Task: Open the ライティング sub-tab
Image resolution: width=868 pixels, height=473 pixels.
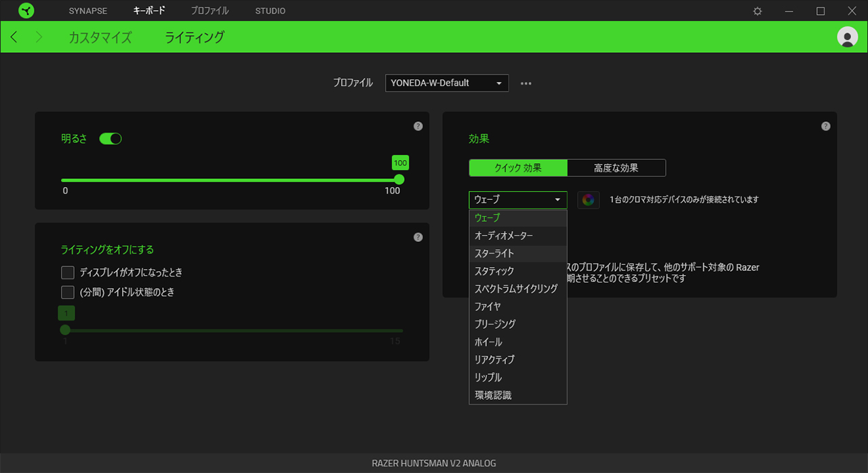Action: click(195, 37)
